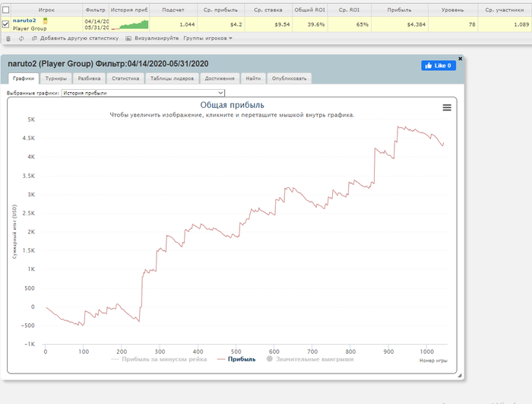The image size is (532, 404).
Task: Open the 'Найти' tab
Action: click(x=253, y=78)
